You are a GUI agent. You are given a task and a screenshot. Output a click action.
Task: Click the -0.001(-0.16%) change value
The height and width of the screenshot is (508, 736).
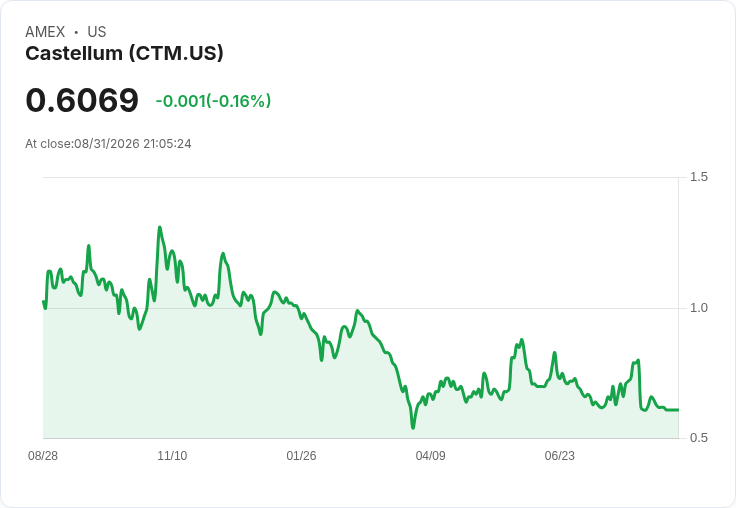[214, 101]
